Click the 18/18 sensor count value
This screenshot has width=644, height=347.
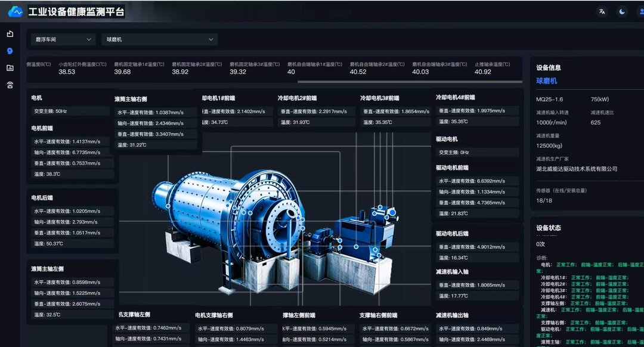click(544, 200)
